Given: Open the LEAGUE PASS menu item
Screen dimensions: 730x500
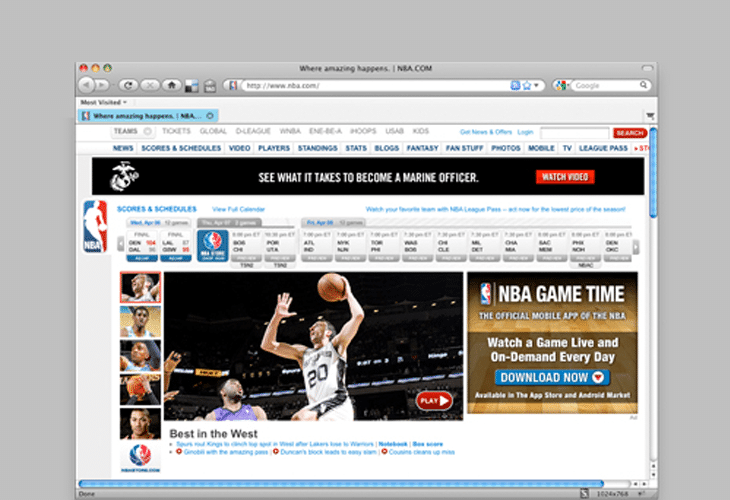Looking at the screenshot, I should (603, 148).
